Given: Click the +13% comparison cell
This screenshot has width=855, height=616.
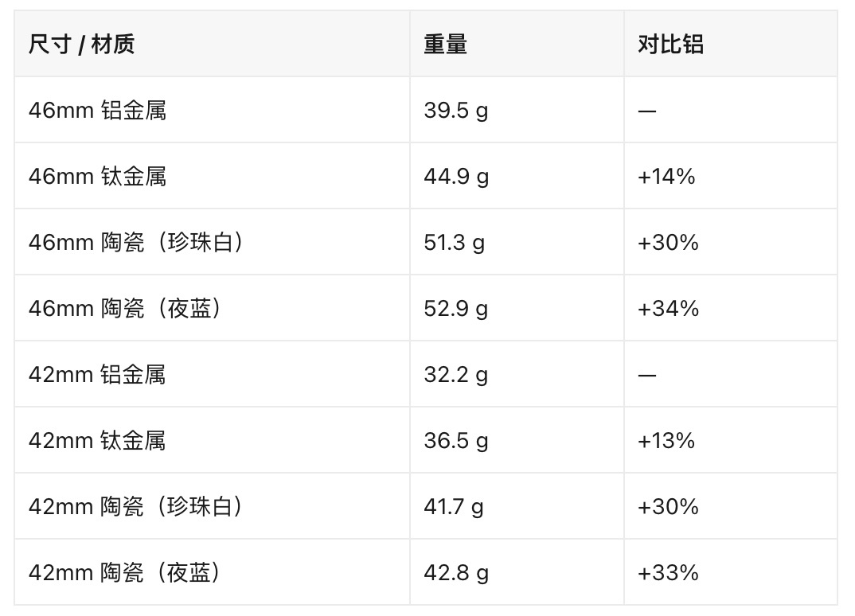Looking at the screenshot, I should tap(666, 440).
